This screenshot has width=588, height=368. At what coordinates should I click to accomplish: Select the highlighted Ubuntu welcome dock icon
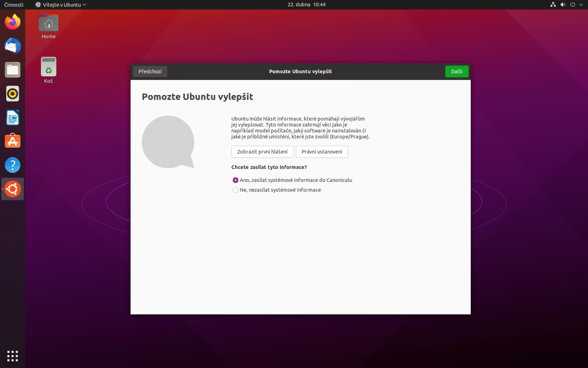[x=12, y=189]
